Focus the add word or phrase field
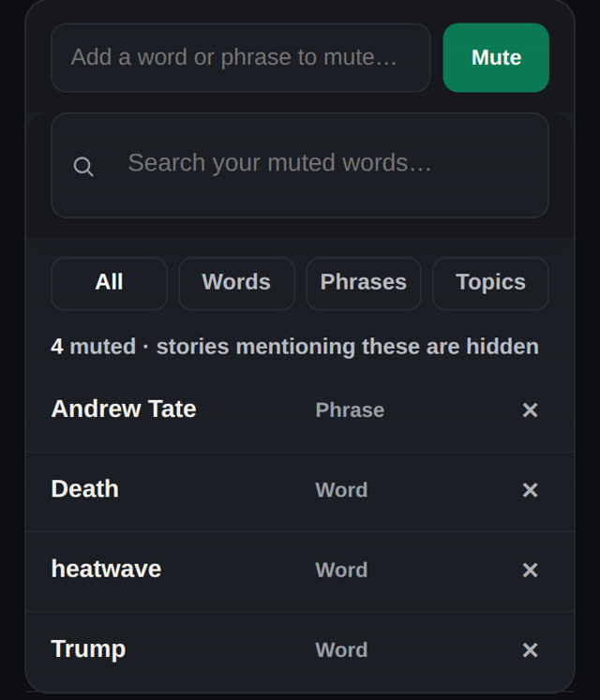This screenshot has height=700, width=600. tap(241, 57)
